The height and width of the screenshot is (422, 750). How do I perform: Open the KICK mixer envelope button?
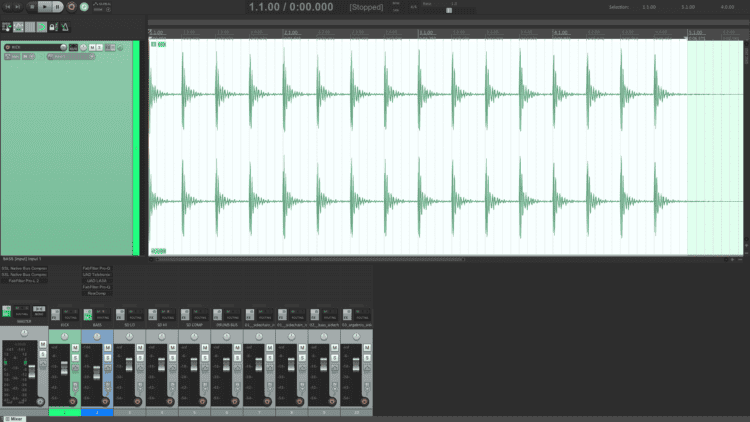pyautogui.click(x=75, y=368)
